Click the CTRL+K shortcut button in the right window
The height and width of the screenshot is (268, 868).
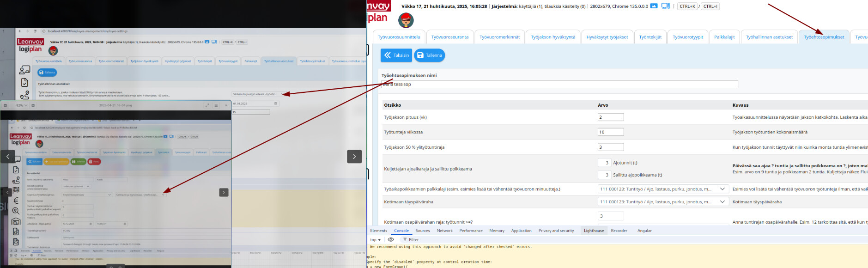pos(687,6)
